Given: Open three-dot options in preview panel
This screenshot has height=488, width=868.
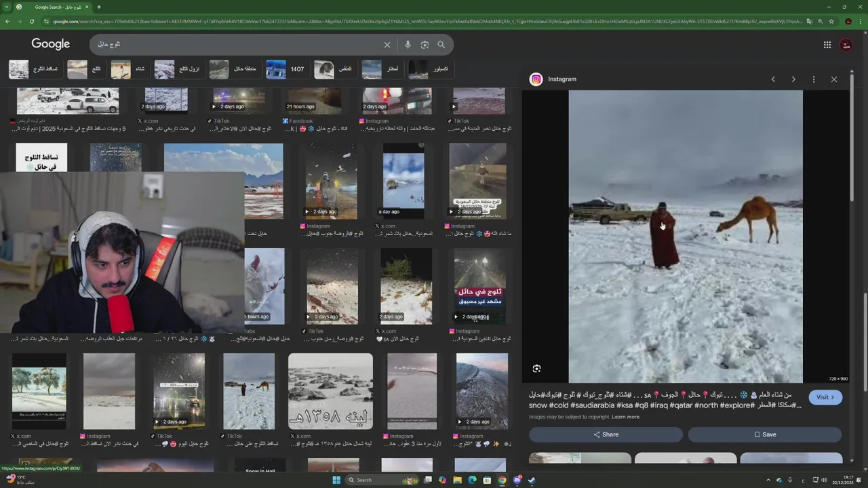Looking at the screenshot, I should pos(814,79).
